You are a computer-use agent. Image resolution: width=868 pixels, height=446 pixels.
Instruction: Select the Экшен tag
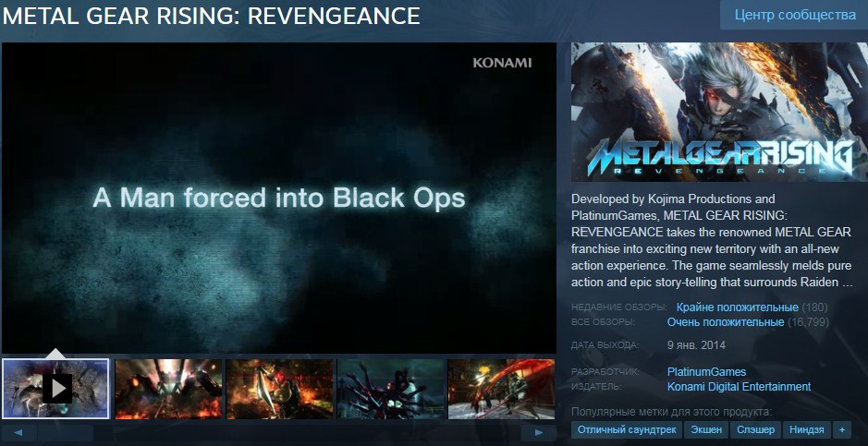tap(708, 430)
